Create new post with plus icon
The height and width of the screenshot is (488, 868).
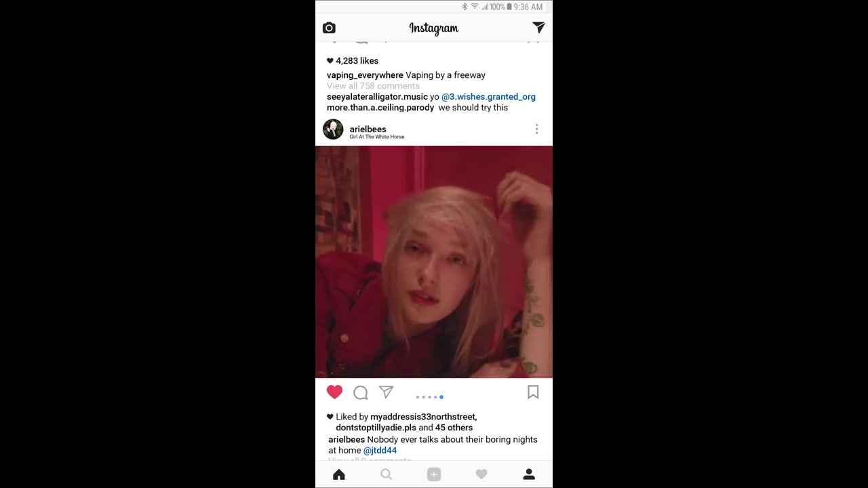click(x=434, y=474)
